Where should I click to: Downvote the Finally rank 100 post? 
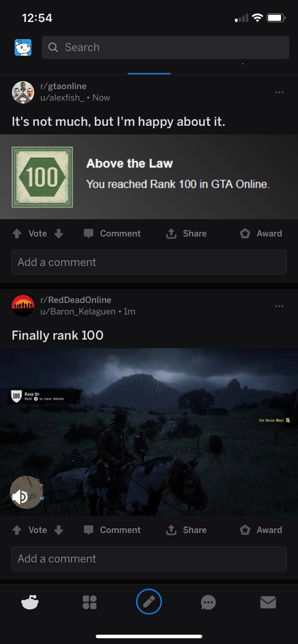click(59, 530)
